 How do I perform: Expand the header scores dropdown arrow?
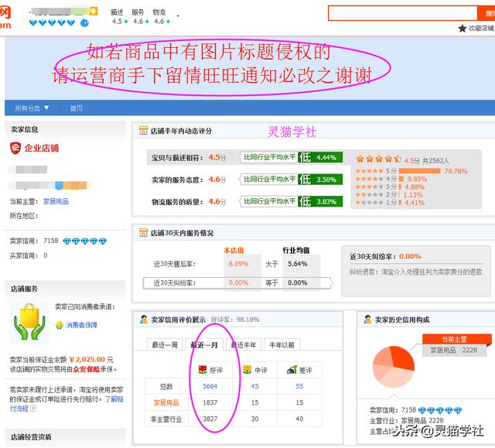[x=178, y=16]
